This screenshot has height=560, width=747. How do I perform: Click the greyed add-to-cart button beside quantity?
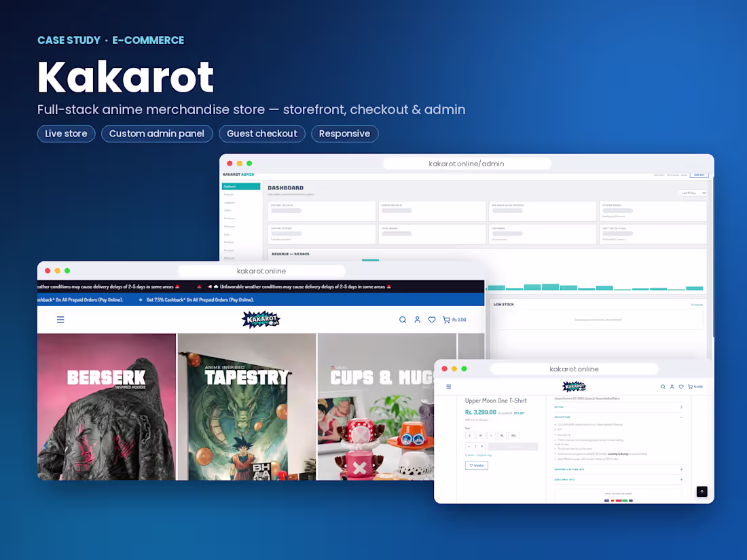pyautogui.click(x=513, y=447)
